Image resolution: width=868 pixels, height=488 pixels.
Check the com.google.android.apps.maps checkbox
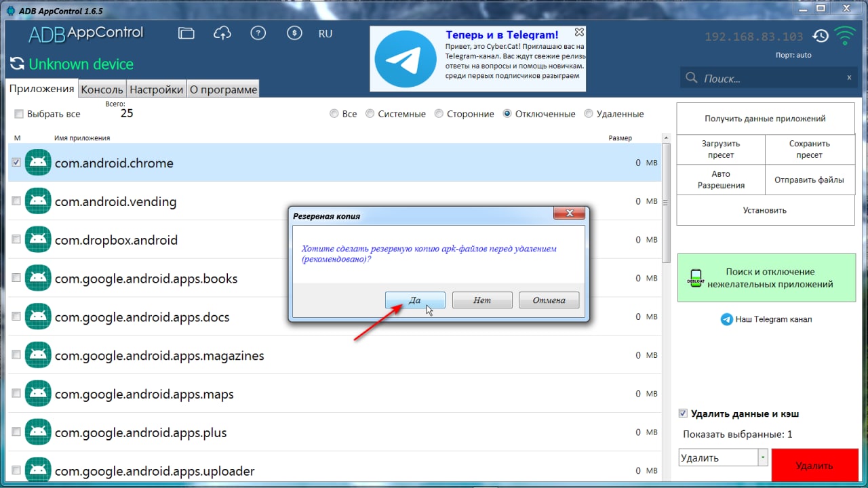tap(16, 394)
